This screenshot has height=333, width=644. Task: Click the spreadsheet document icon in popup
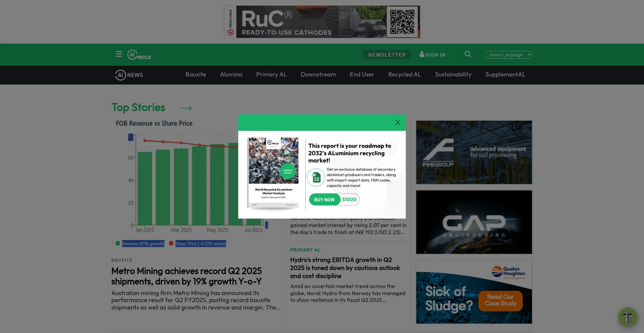click(316, 177)
